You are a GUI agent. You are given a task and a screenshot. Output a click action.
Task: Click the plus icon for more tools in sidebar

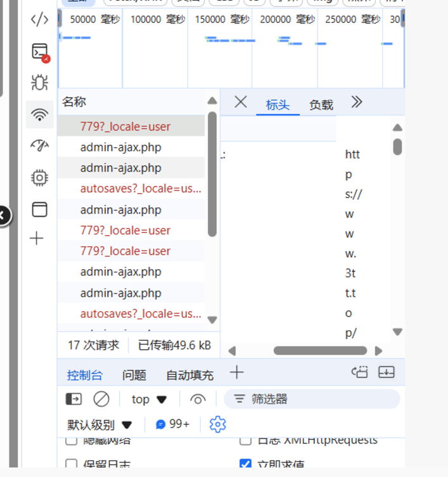coord(37,238)
